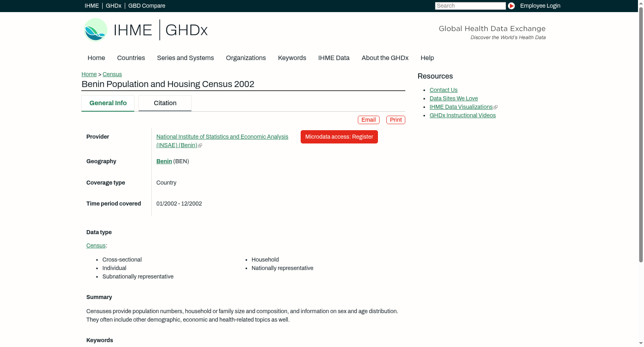The width and height of the screenshot is (644, 347).
Task: Open the Countries menu
Action: [131, 58]
